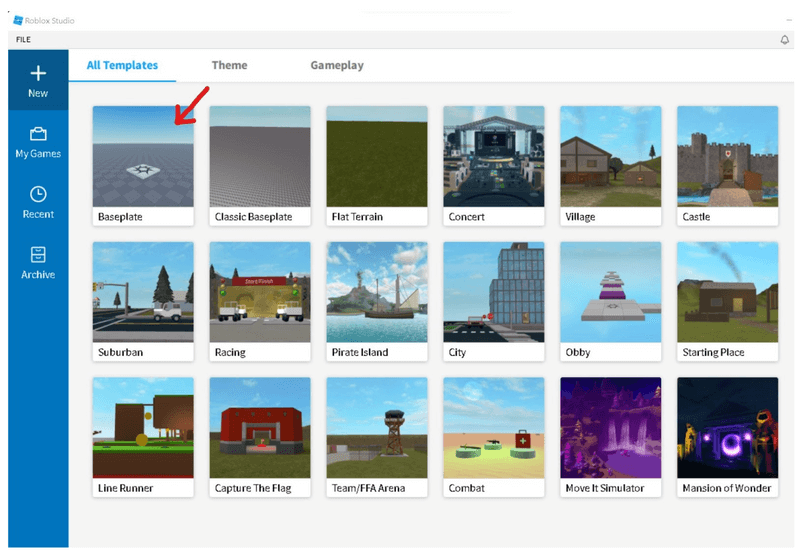Pick the Concert template

click(494, 156)
